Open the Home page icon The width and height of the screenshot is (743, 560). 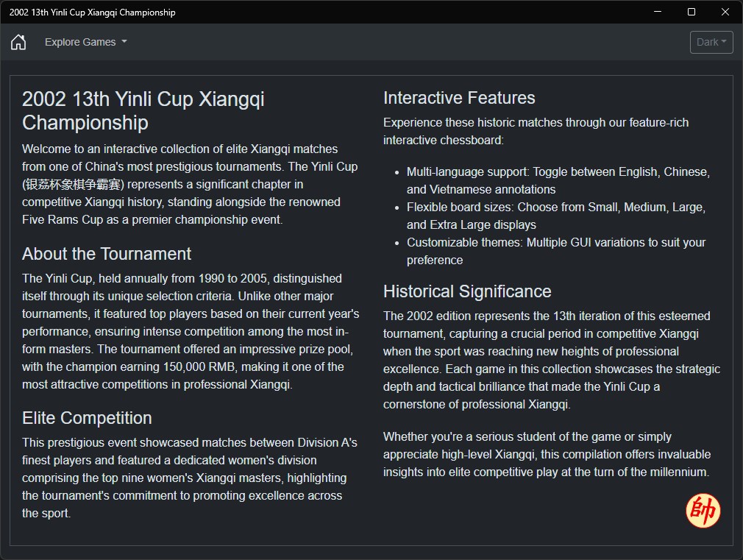coord(18,42)
